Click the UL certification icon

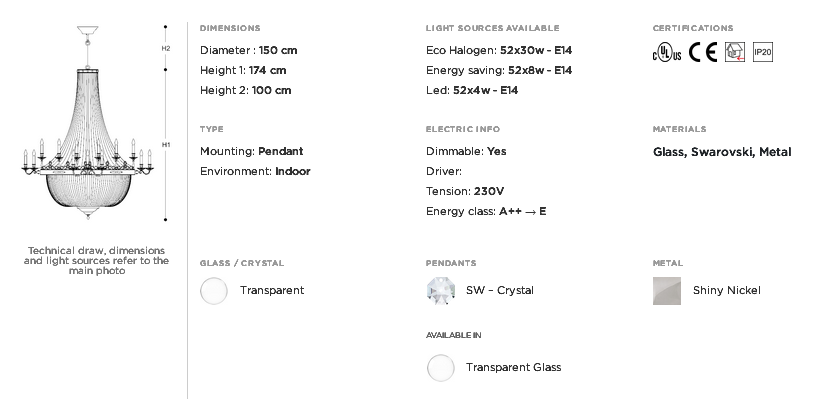667,52
